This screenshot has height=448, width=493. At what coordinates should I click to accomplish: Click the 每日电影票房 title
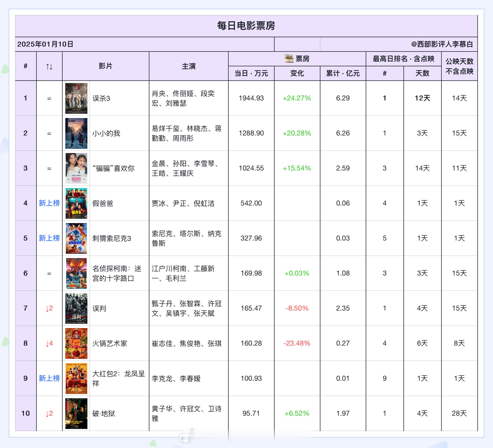(246, 26)
